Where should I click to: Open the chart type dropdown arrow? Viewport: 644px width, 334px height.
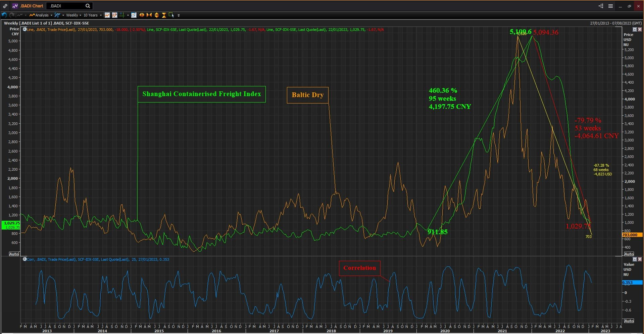26,15
